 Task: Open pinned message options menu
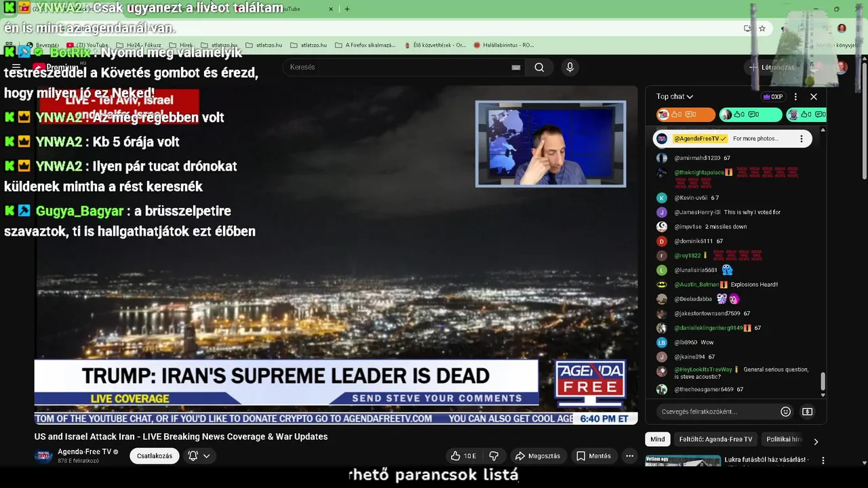[x=802, y=139]
